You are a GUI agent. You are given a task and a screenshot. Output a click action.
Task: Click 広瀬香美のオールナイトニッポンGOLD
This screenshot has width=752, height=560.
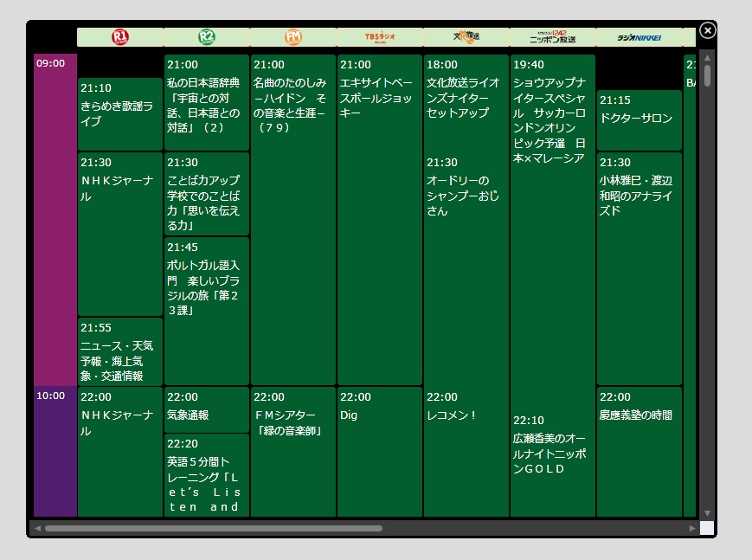[x=552, y=459]
